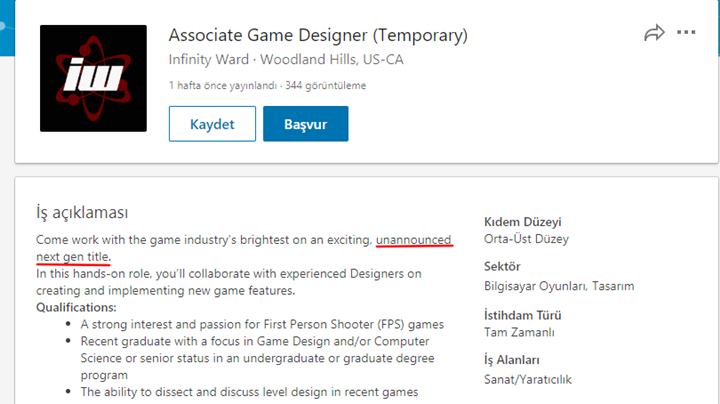720x404 pixels.
Task: Click the underlined 'next gen title' text
Action: [x=73, y=257]
